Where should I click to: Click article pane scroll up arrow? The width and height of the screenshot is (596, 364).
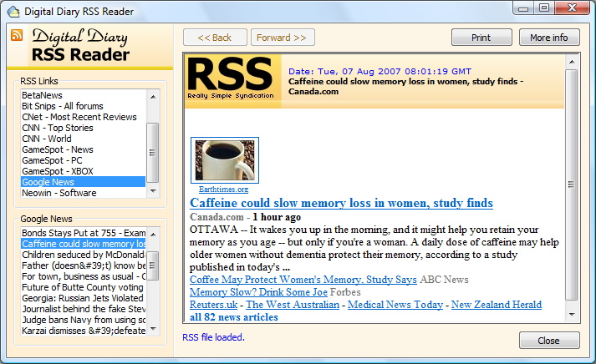(572, 62)
